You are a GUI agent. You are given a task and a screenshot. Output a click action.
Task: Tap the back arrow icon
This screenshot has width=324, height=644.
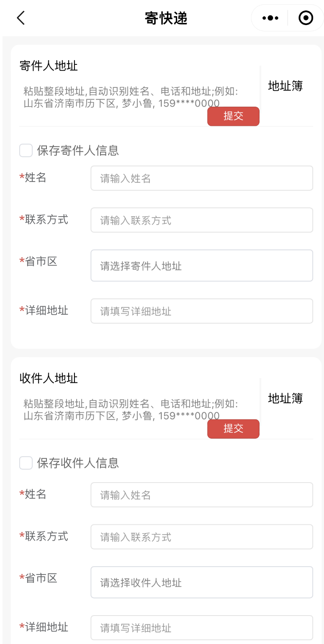click(x=21, y=18)
